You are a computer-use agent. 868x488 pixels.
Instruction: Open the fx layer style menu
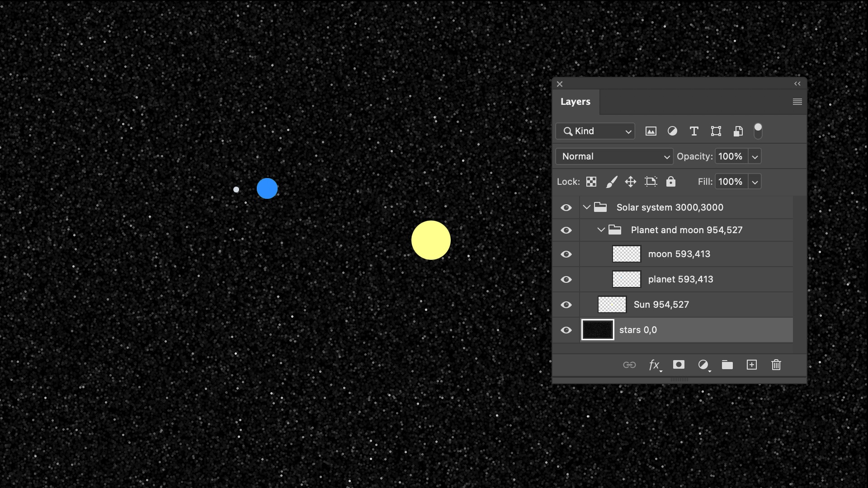pyautogui.click(x=654, y=365)
